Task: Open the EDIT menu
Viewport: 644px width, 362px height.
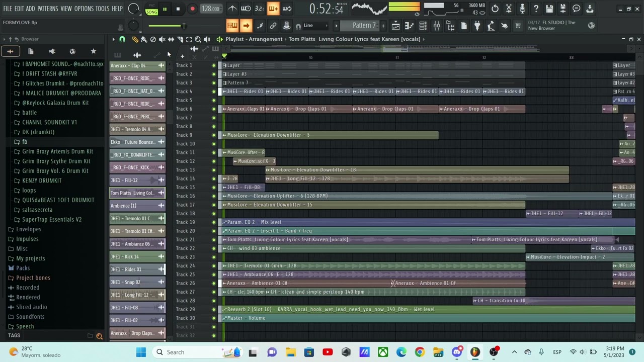Action: pos(19,9)
